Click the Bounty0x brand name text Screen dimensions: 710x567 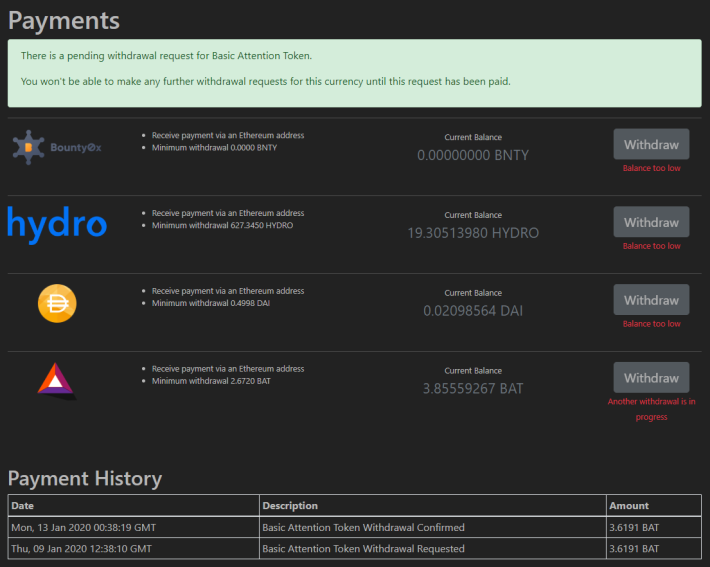(x=76, y=147)
